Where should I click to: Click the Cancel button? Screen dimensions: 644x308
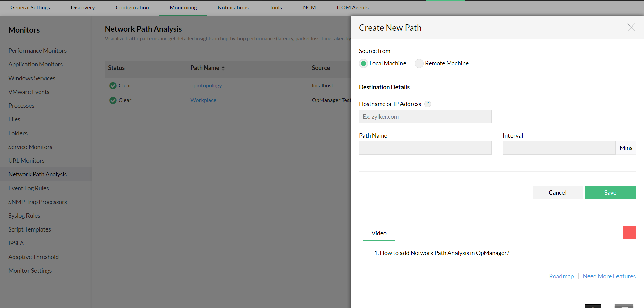(557, 192)
